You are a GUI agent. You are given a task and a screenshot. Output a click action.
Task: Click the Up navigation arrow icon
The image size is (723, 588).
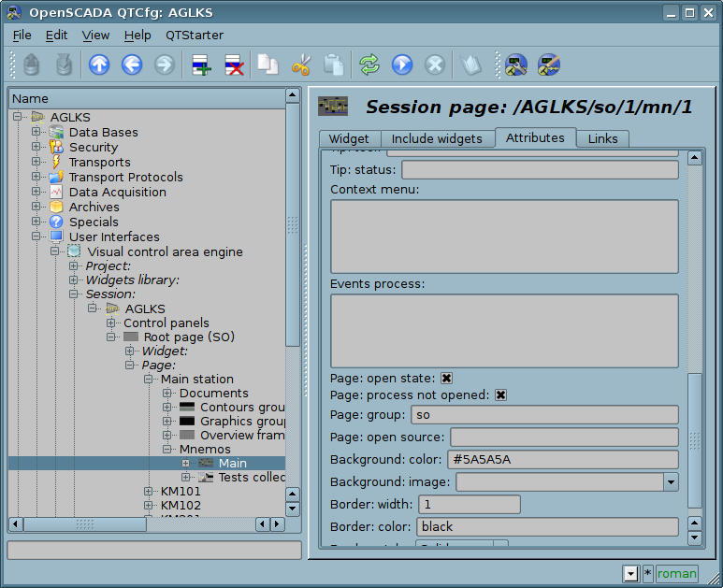point(99,65)
